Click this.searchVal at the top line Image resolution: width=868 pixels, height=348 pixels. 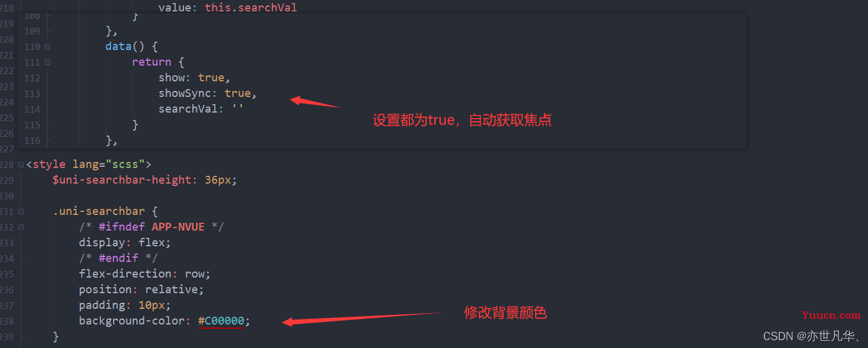click(251, 8)
